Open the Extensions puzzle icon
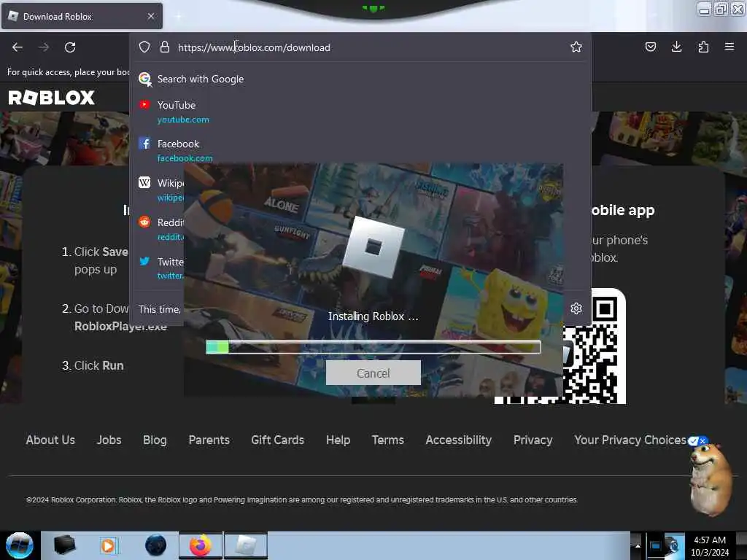The height and width of the screenshot is (560, 747). 703,47
